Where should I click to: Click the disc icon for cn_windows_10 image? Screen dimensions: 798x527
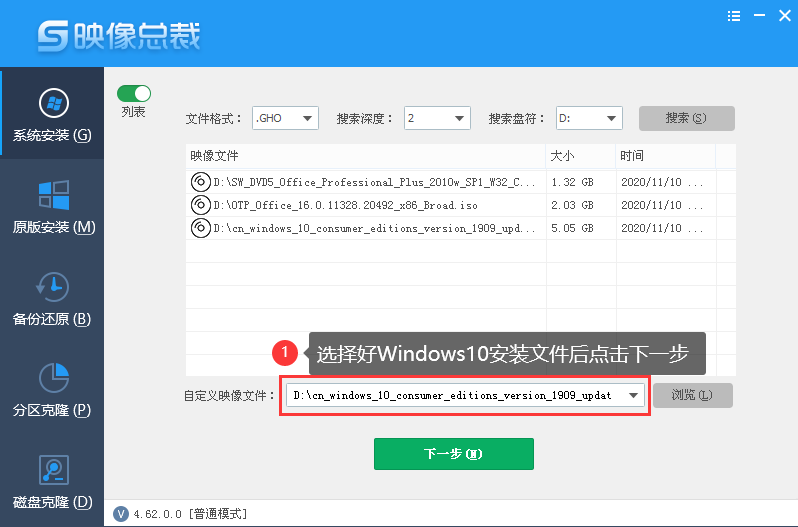click(201, 227)
